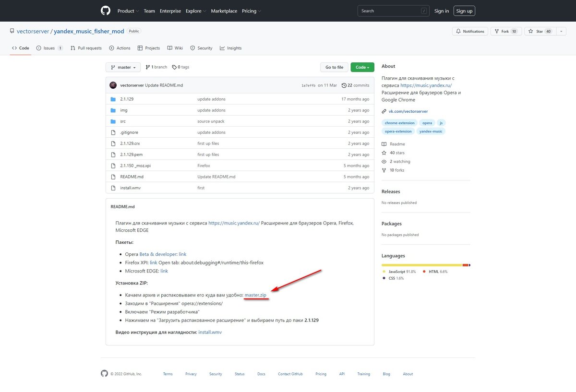This screenshot has height=392, width=576.
Task: Click the js topic tag
Action: (x=442, y=123)
